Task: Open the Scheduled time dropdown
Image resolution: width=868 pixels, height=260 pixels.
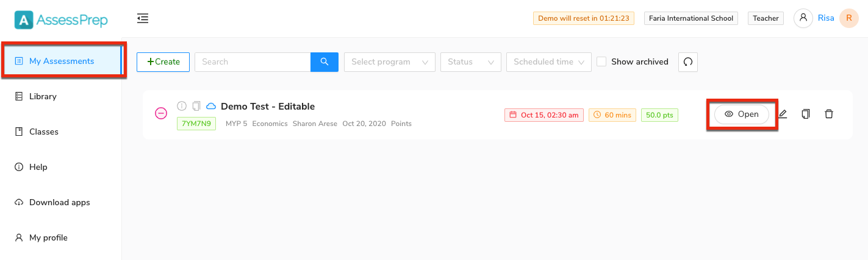Action: click(549, 62)
